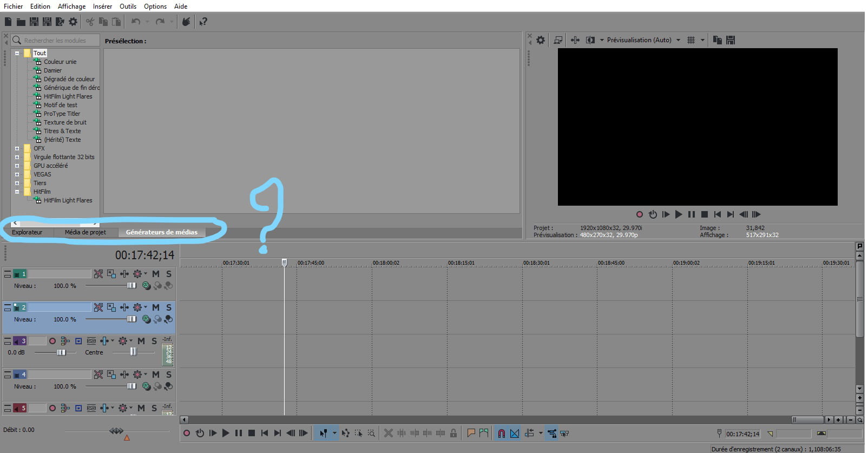Screen dimensions: 868x453
Task: Show the preview grid overlay icon
Action: click(x=691, y=40)
